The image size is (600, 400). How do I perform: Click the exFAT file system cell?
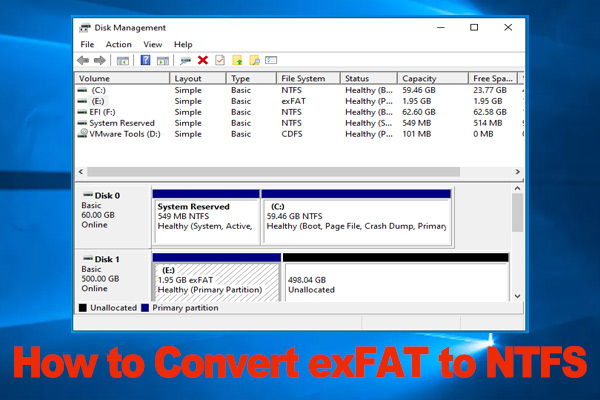pos(293,101)
